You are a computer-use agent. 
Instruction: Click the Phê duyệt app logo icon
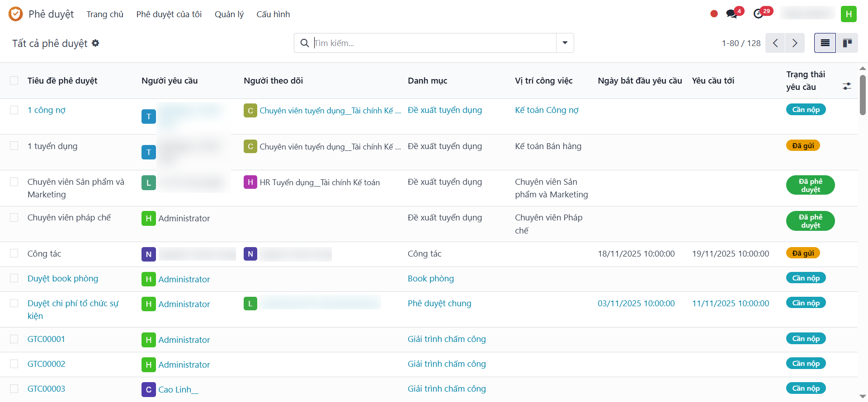click(x=15, y=14)
